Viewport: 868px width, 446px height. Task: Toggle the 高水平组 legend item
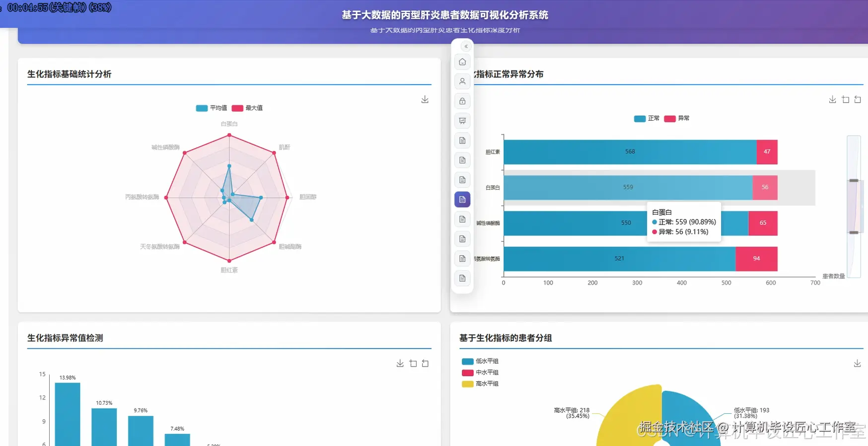[x=480, y=384]
